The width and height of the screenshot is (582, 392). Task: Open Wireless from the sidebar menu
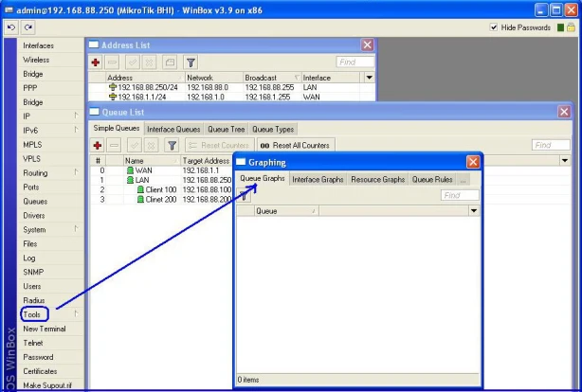pos(36,60)
